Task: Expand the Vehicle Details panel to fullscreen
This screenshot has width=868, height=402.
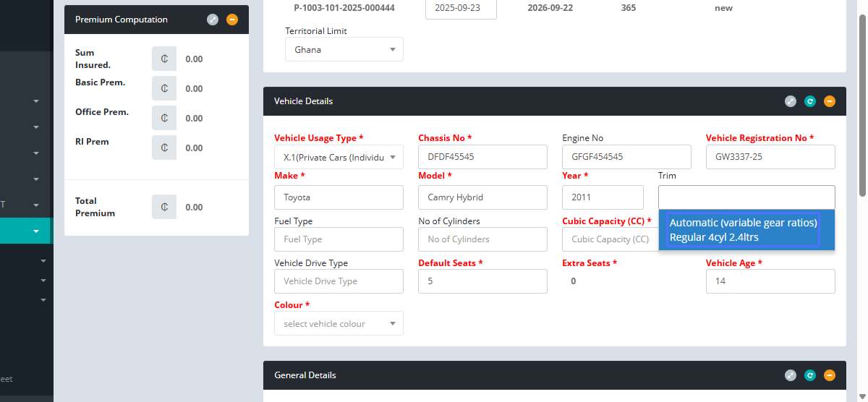Action: [x=791, y=101]
